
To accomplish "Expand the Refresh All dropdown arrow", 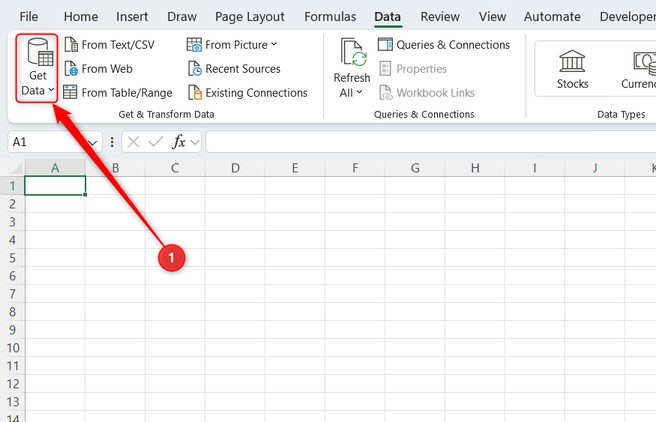I will tap(359, 92).
